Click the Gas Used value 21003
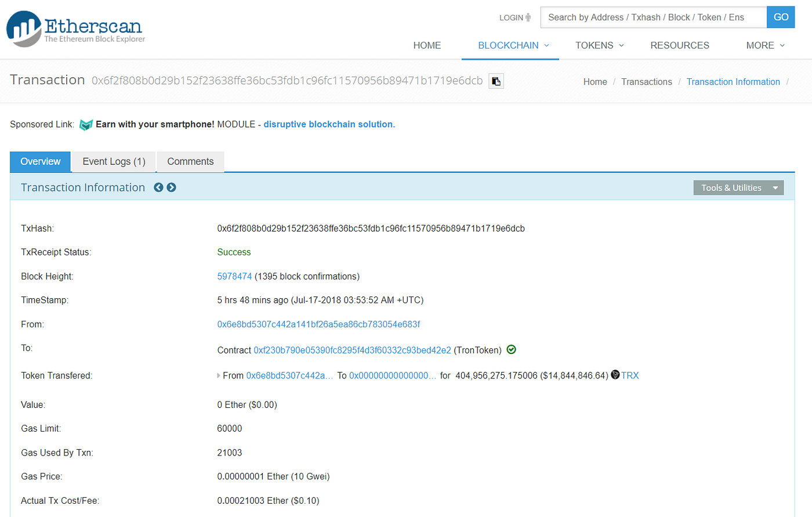 [230, 453]
